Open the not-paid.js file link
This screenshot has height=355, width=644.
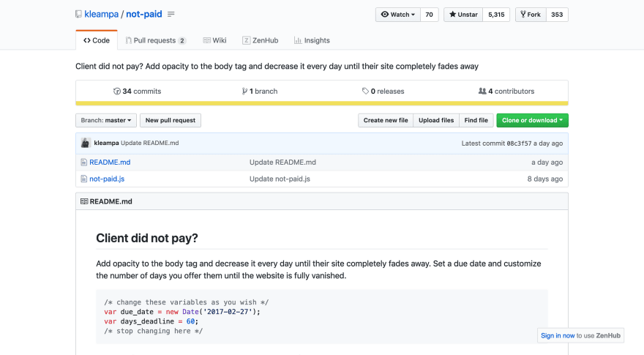[x=107, y=179]
